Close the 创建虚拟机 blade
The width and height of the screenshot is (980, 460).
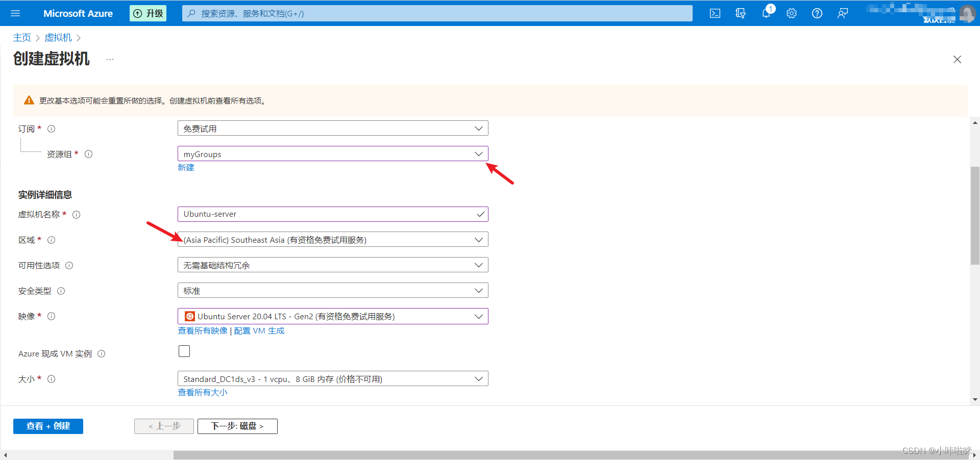[x=957, y=60]
